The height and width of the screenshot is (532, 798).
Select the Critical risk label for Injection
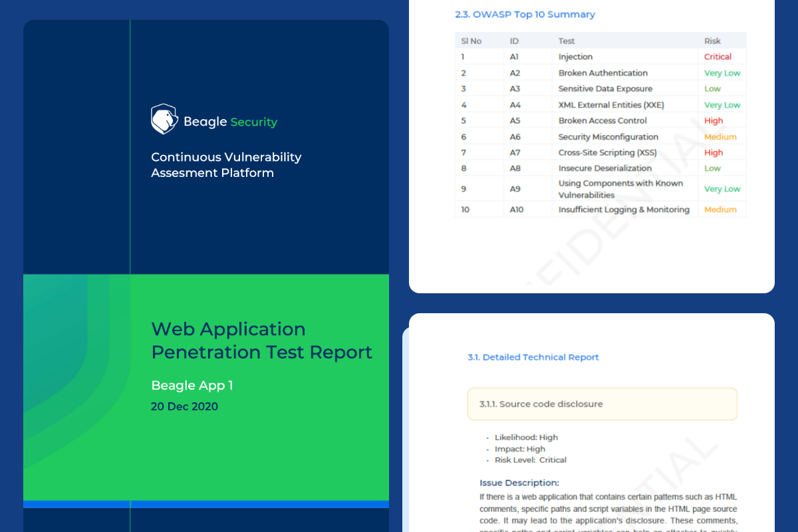[x=717, y=57]
